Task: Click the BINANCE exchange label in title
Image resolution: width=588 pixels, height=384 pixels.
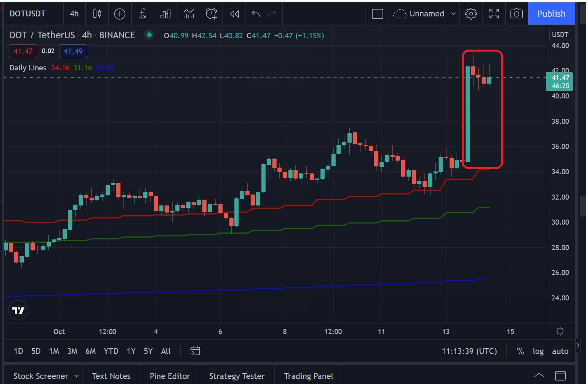Action: [x=117, y=35]
